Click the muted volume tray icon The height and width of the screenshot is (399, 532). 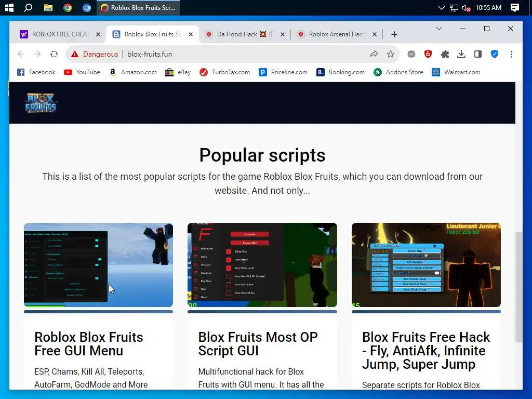(466, 8)
